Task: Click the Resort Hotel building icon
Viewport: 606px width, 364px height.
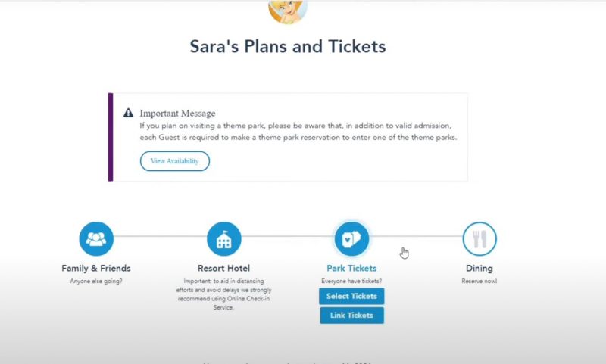Action: (x=223, y=238)
